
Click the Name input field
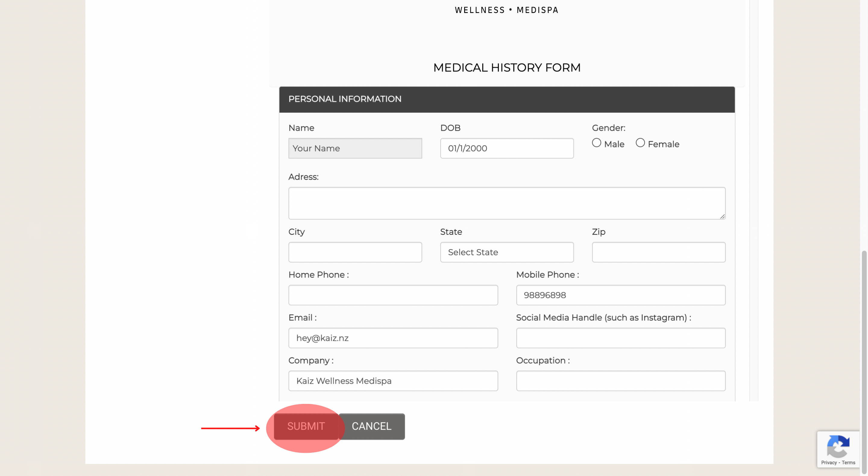tap(355, 148)
